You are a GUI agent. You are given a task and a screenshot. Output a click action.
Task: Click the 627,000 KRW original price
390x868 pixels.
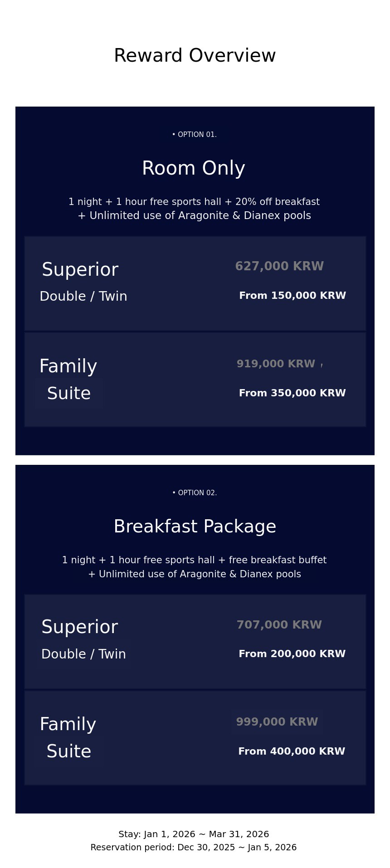[x=279, y=266]
